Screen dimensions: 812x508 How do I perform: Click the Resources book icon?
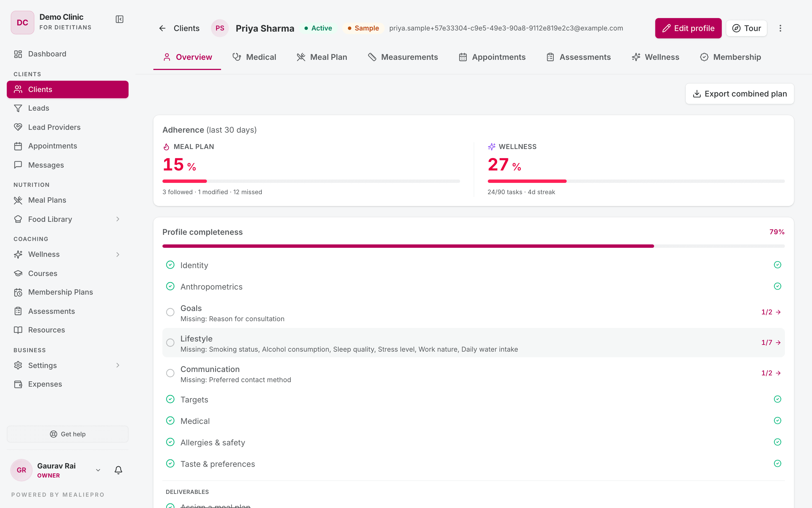tap(18, 330)
